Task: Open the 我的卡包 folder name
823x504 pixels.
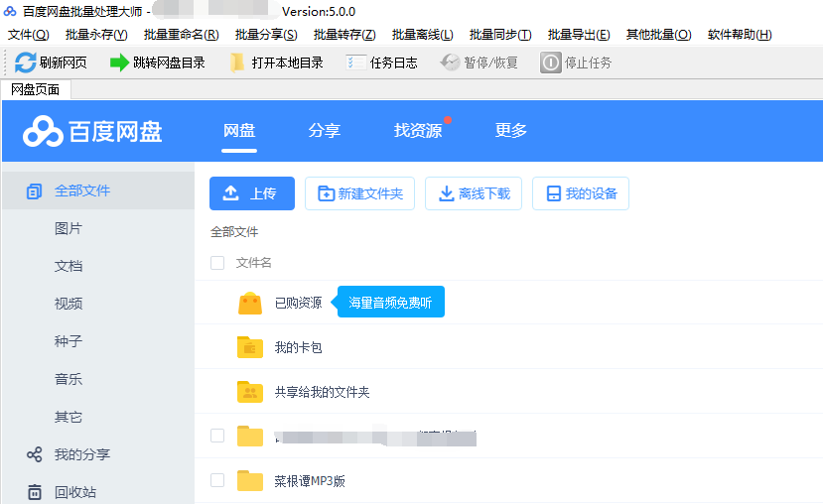Action: click(x=298, y=347)
